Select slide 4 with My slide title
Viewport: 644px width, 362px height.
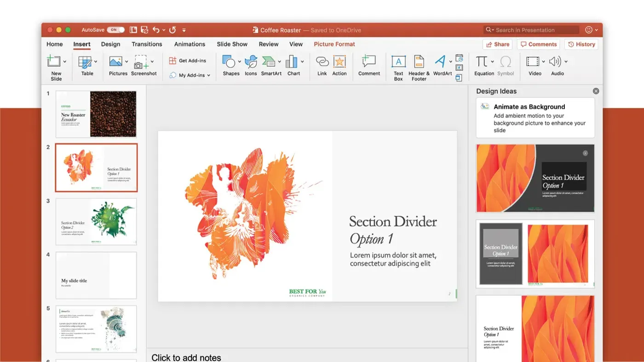[96, 275]
